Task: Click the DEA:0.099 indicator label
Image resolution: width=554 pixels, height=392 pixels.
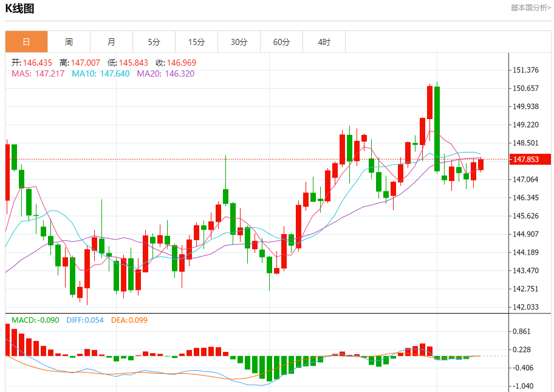Action: (x=129, y=320)
